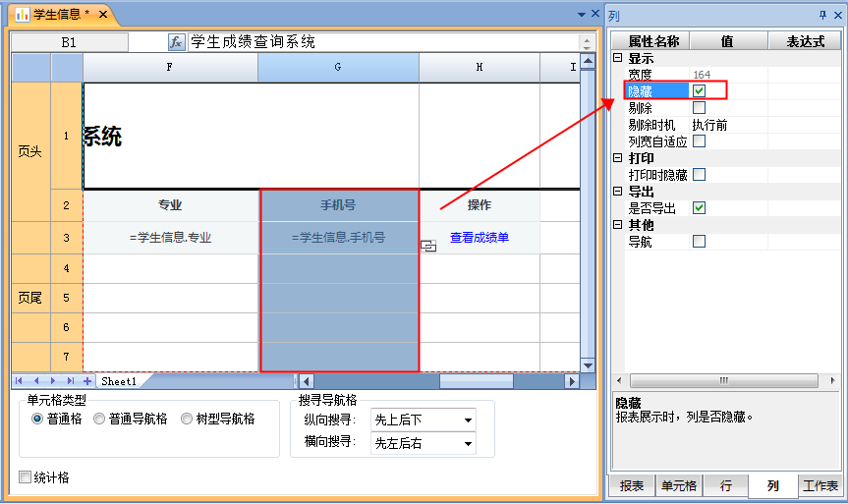The width and height of the screenshot is (848, 504).
Task: Go to the first sheet using navigation arrow
Action: click(20, 381)
